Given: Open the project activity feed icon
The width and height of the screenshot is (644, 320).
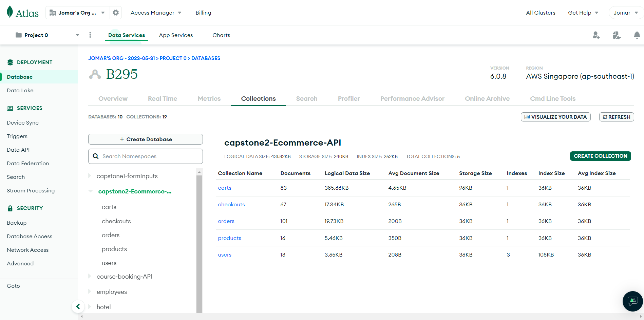Looking at the screenshot, I should coord(617,35).
